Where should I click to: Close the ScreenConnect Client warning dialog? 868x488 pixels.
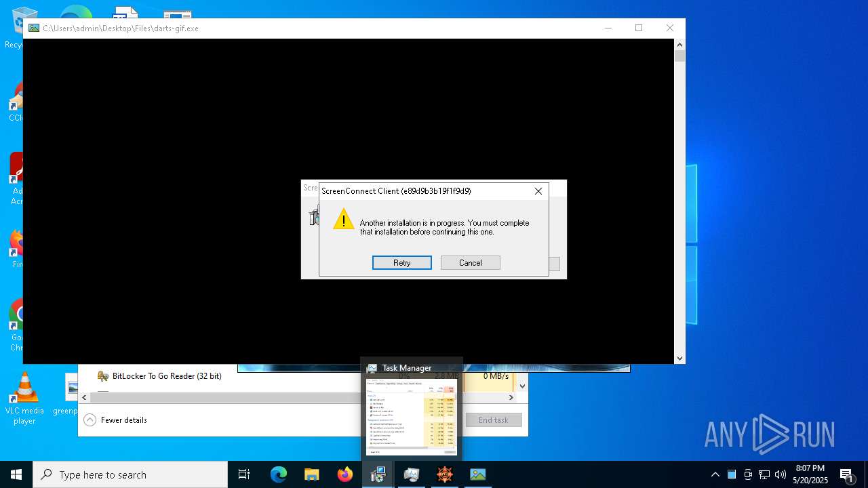point(538,191)
